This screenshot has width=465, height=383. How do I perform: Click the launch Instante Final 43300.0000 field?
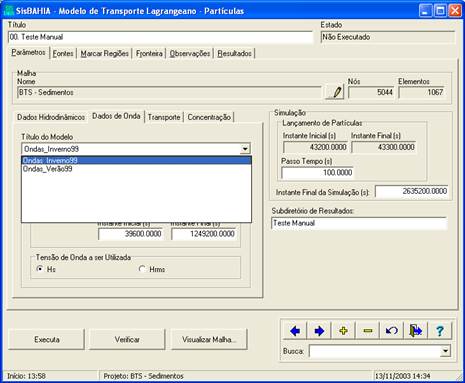click(x=383, y=147)
